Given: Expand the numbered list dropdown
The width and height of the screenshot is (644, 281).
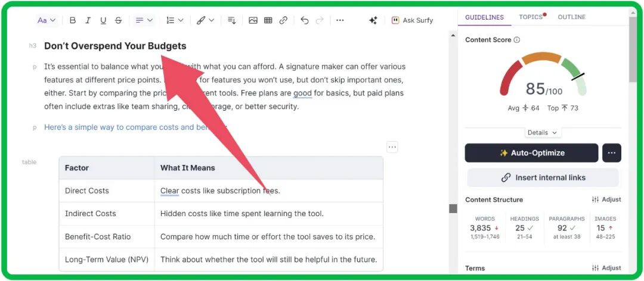Looking at the screenshot, I should tap(175, 20).
